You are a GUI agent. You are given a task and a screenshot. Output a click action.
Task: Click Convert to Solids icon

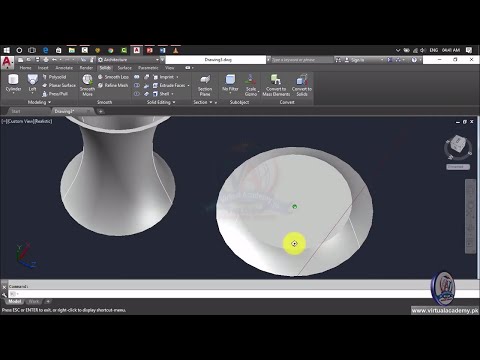pos(302,80)
